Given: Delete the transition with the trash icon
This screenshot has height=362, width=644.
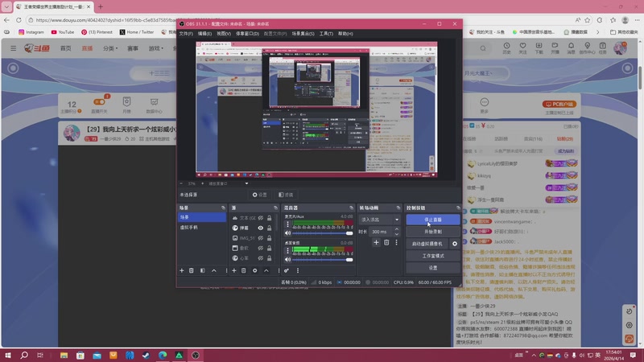Looking at the screenshot, I should click(386, 243).
